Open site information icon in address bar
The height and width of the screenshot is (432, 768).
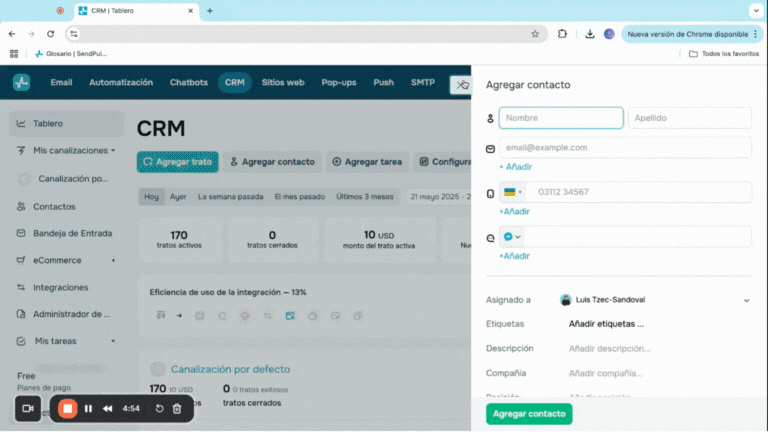point(73,34)
